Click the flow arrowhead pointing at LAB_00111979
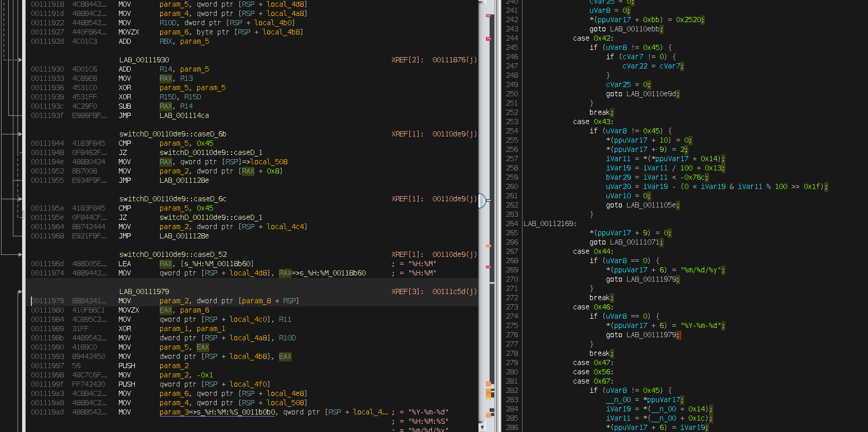The width and height of the screenshot is (868, 432). coord(20,291)
